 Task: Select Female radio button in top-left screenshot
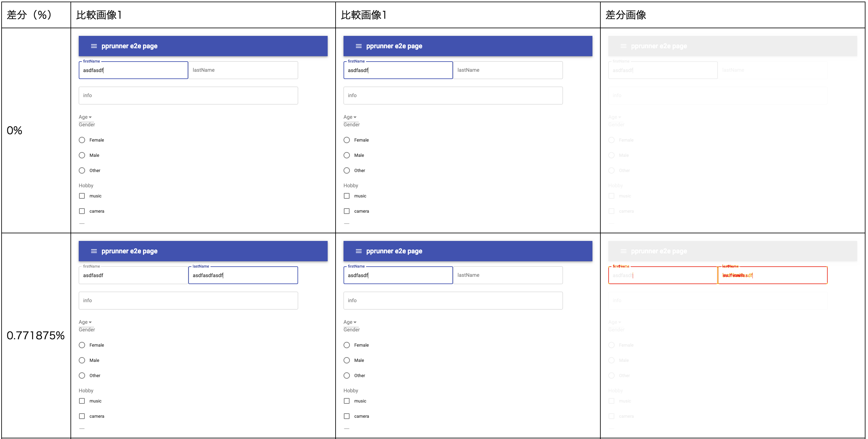pos(82,140)
